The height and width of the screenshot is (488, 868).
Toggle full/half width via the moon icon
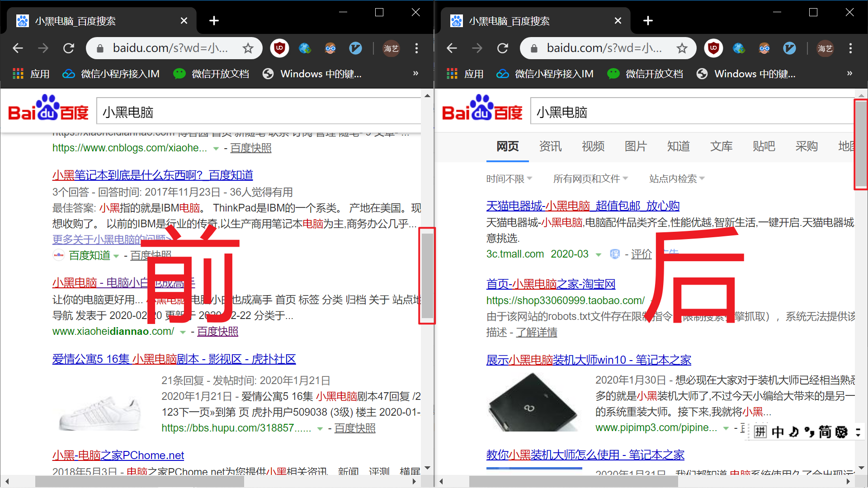(793, 432)
